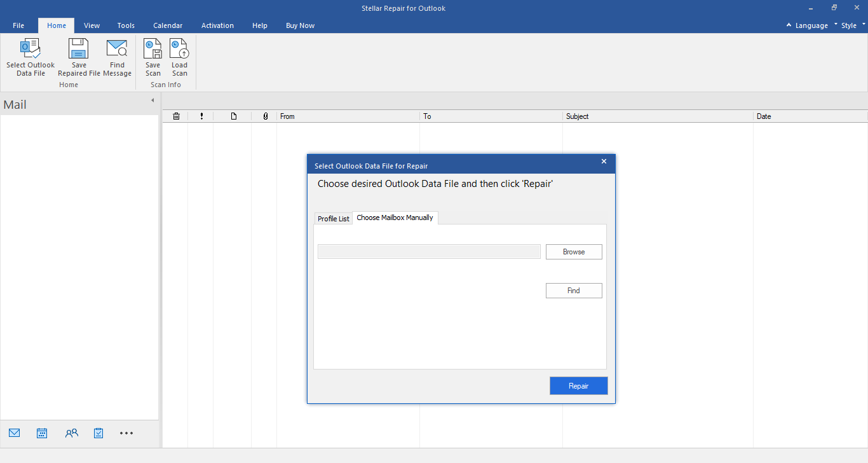Sort by attachment paperclip column

coord(265,116)
